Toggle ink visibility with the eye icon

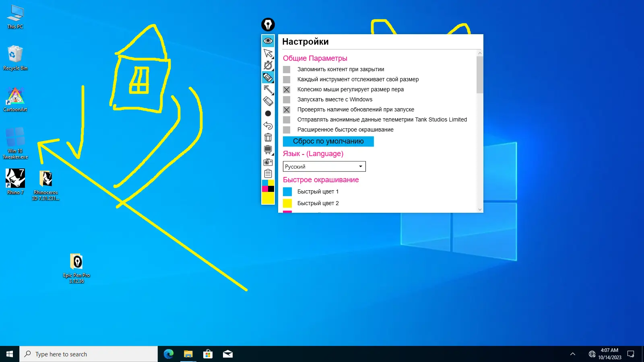tap(268, 41)
